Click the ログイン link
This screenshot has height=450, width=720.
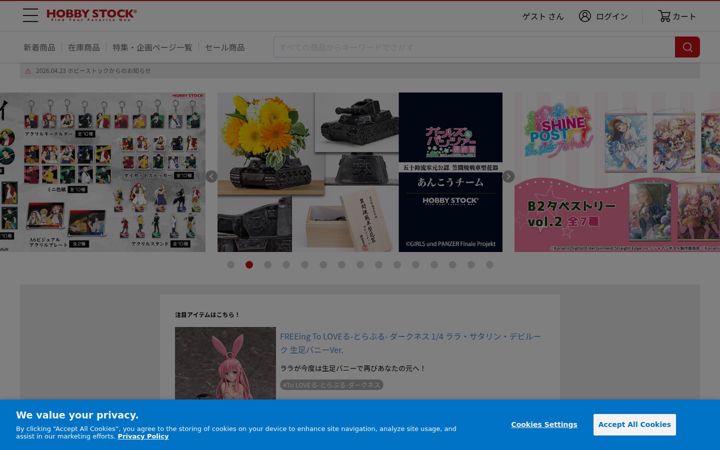point(612,17)
